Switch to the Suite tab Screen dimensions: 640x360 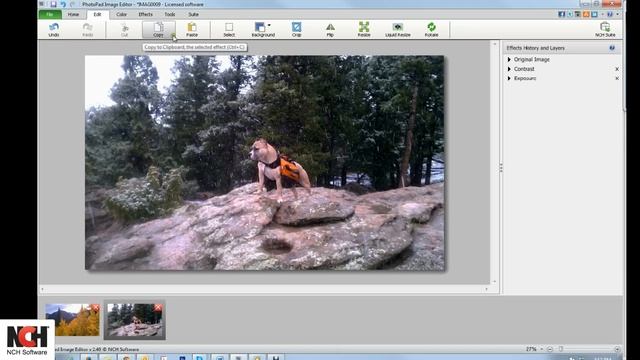point(193,14)
